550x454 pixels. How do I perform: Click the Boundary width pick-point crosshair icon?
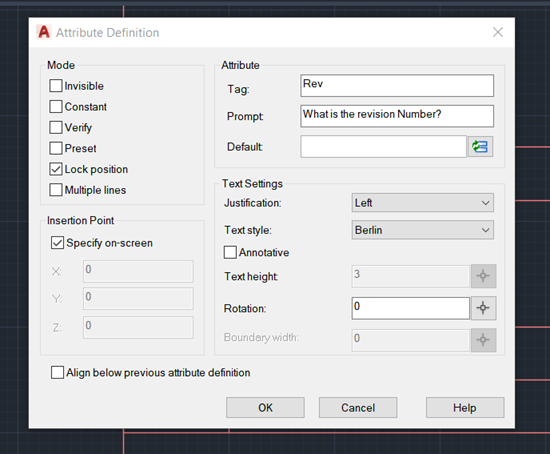[483, 340]
